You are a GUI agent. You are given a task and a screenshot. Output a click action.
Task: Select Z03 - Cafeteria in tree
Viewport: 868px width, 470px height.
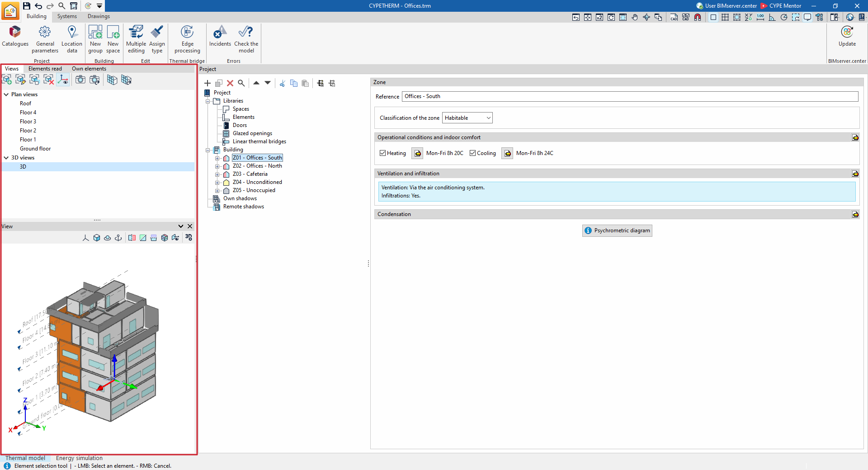click(x=250, y=174)
